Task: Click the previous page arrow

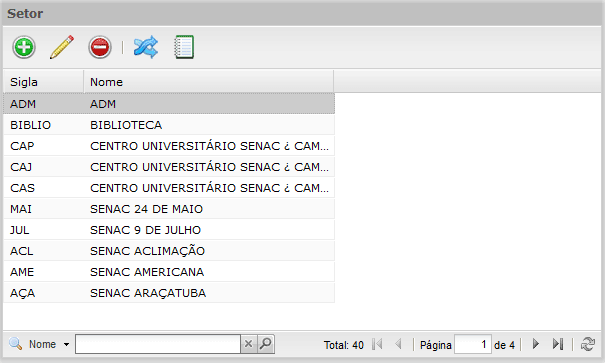Action: pyautogui.click(x=399, y=343)
